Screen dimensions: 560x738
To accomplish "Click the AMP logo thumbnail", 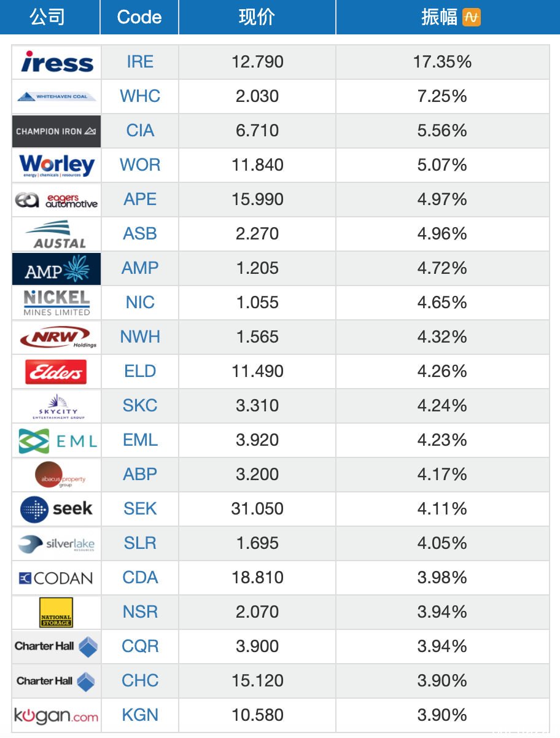I will pyautogui.click(x=56, y=268).
